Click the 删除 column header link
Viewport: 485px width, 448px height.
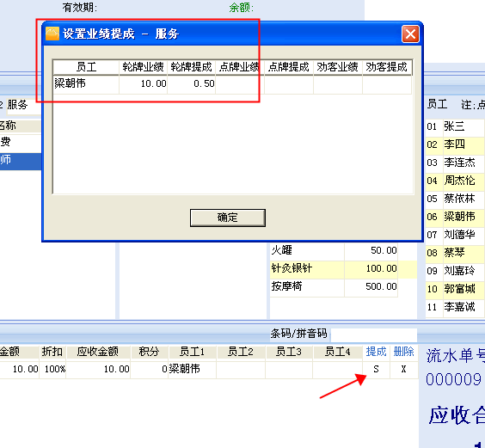pos(403,352)
